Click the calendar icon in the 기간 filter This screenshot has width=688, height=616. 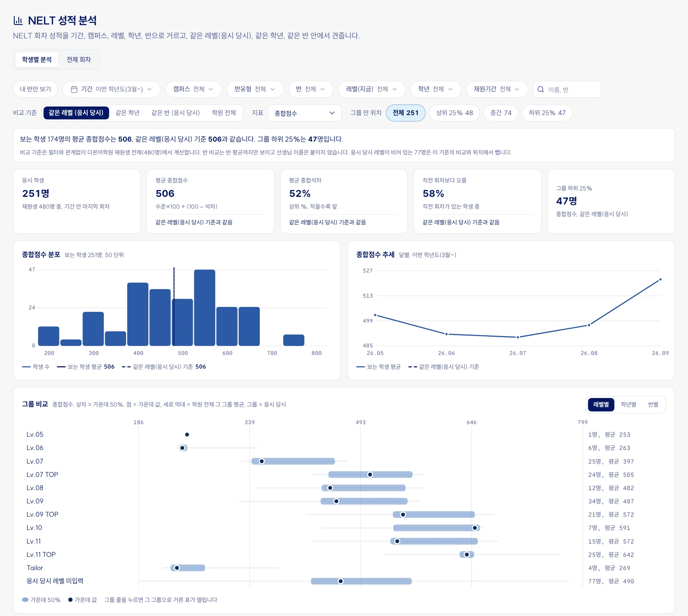[x=74, y=89]
